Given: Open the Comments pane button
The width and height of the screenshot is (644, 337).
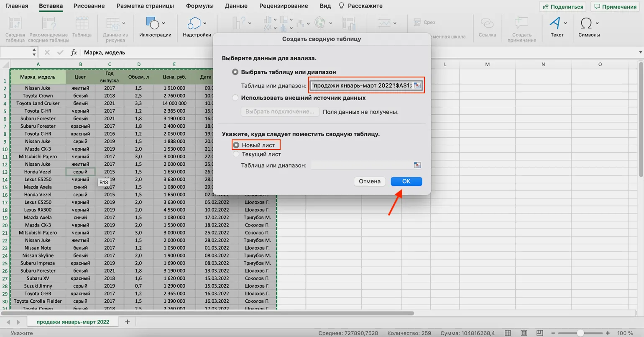Looking at the screenshot, I should point(615,7).
